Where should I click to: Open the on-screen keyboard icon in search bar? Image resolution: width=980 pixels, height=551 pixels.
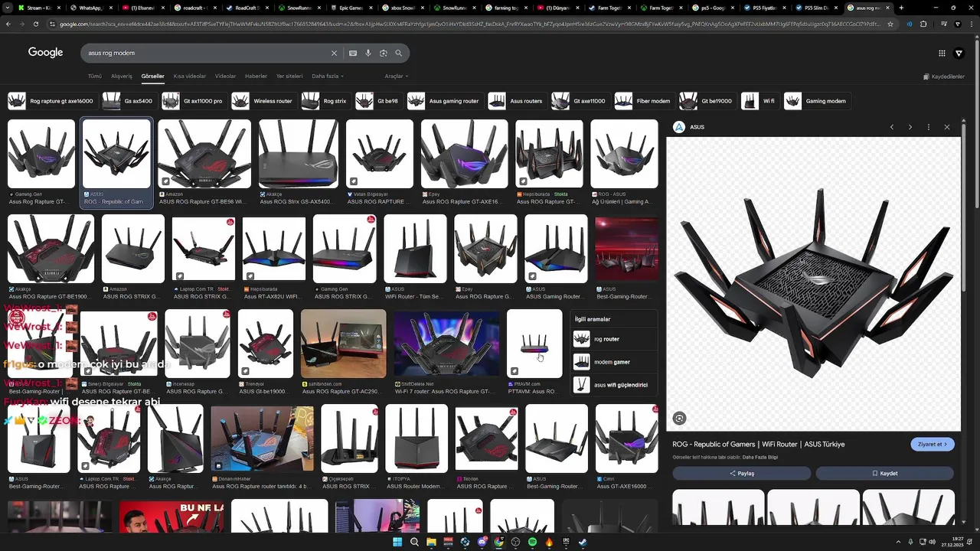[353, 54]
